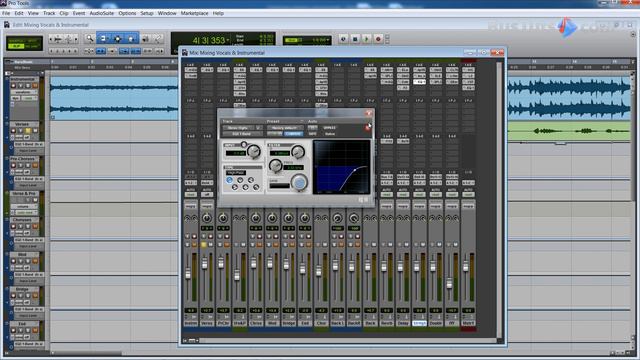Toggle automation Safe in the plugin header
The image size is (640, 360).
click(x=313, y=133)
